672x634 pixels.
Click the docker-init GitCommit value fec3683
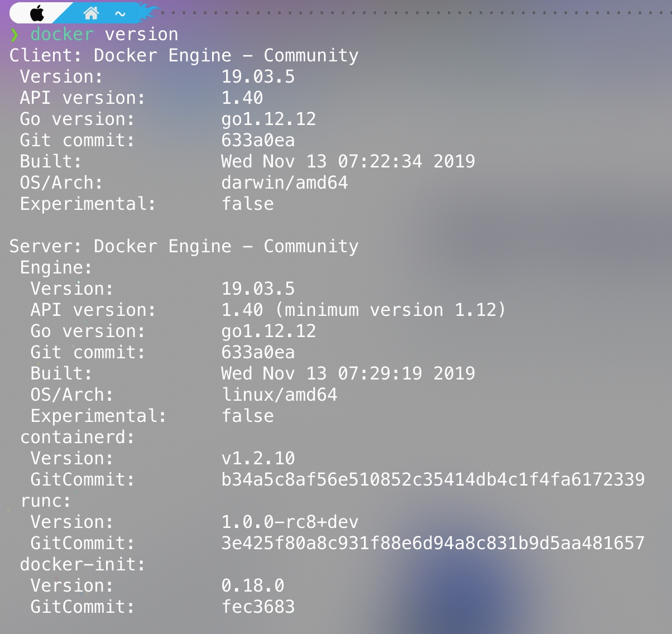pos(258,607)
